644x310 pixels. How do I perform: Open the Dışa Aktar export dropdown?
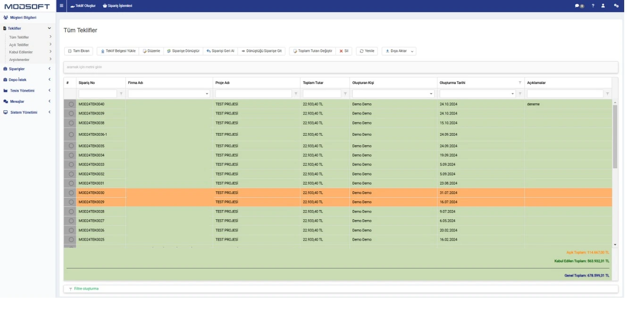pyautogui.click(x=399, y=51)
